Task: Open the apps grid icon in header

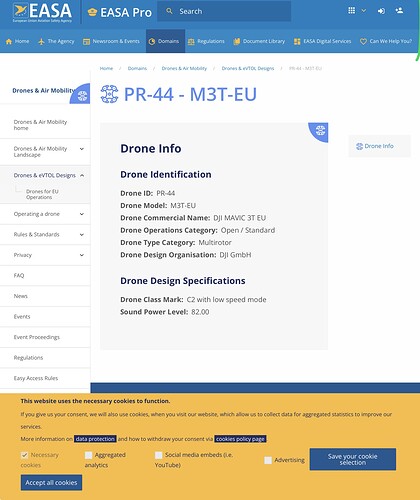Action: 351,11
